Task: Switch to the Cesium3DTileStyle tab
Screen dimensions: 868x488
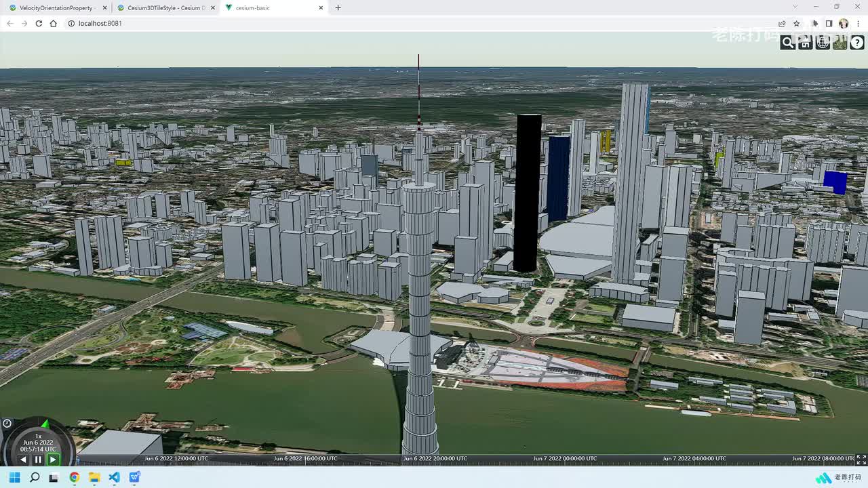Action: tap(165, 8)
